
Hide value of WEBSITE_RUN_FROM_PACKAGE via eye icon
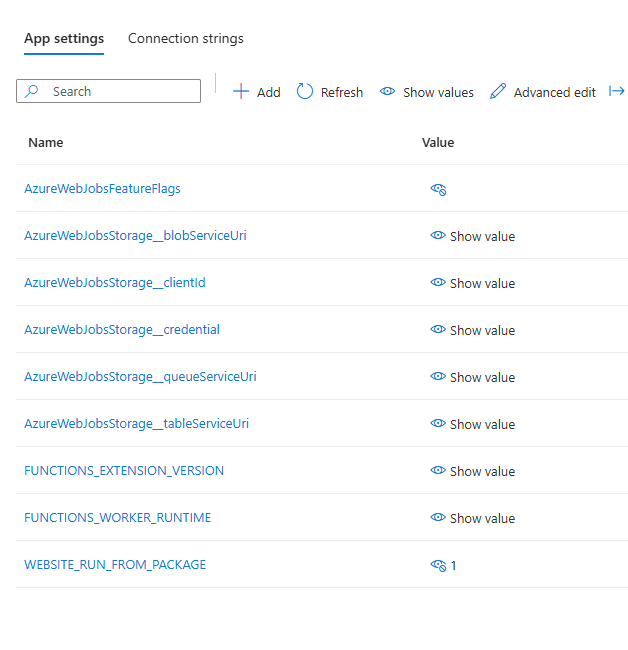tap(438, 565)
